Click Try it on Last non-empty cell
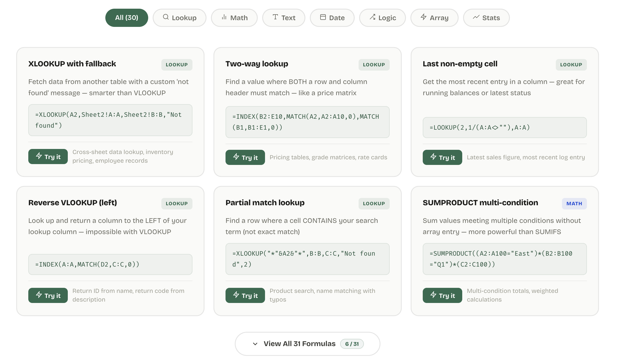618x364 pixels. [442, 157]
